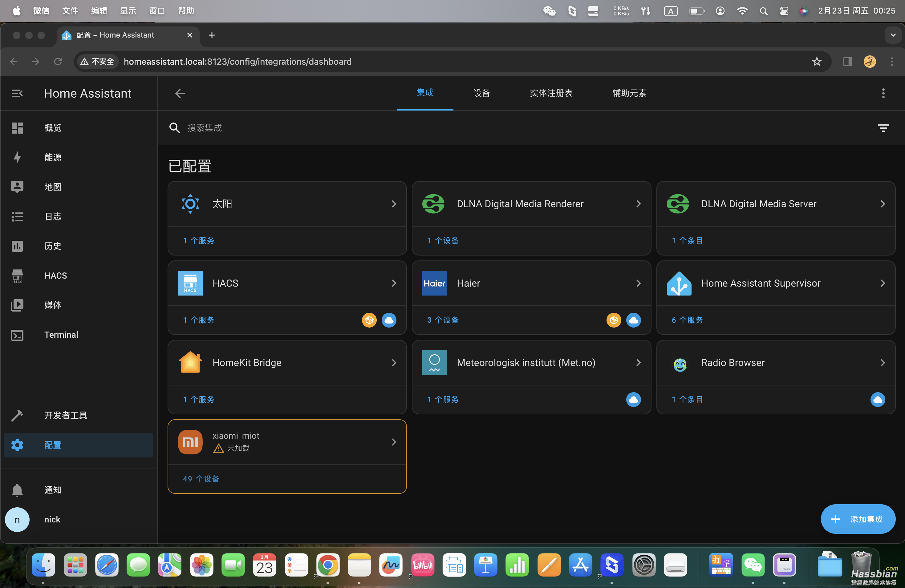905x588 pixels.
Task: Open a new browser tab
Action: [212, 35]
